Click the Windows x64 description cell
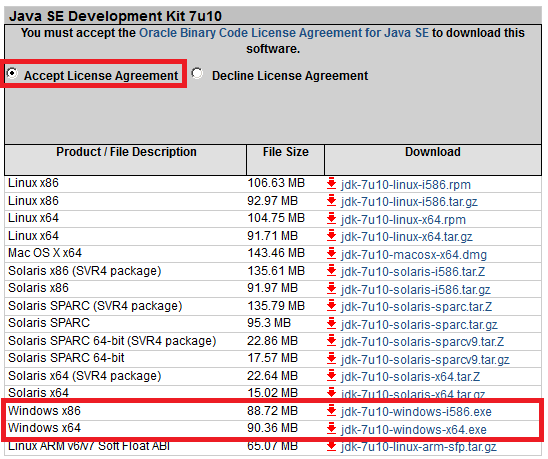Screen dimensions: 548x459 coord(44,428)
